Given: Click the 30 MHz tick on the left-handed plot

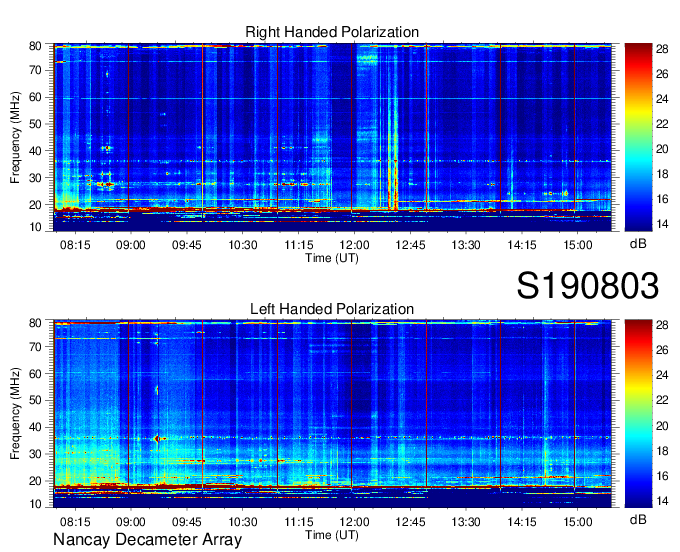Looking at the screenshot, I should pos(35,454).
